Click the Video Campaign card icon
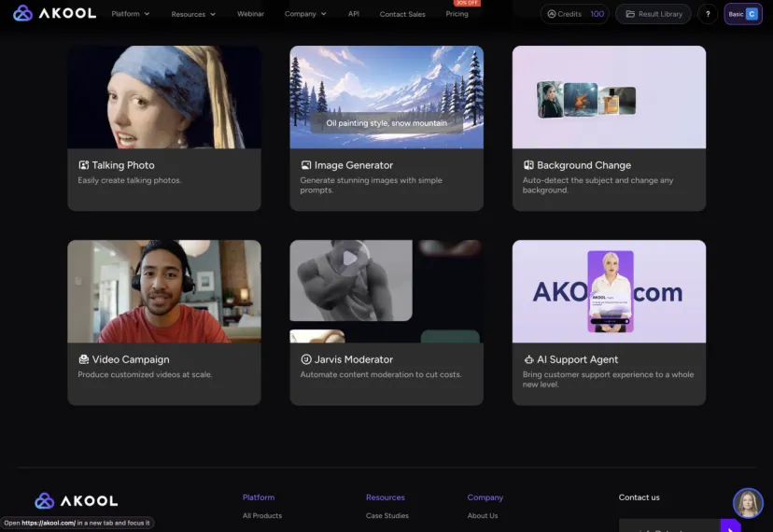This screenshot has width=773, height=532. click(84, 359)
